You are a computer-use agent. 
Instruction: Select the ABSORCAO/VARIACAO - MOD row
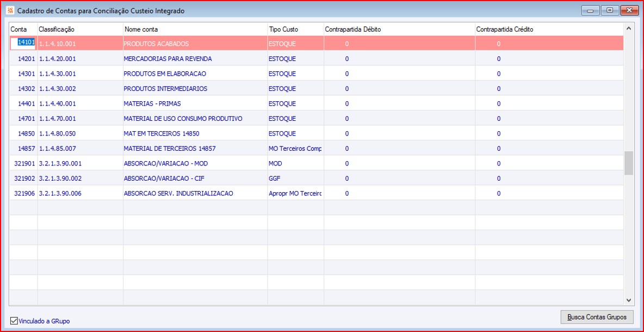(x=316, y=163)
